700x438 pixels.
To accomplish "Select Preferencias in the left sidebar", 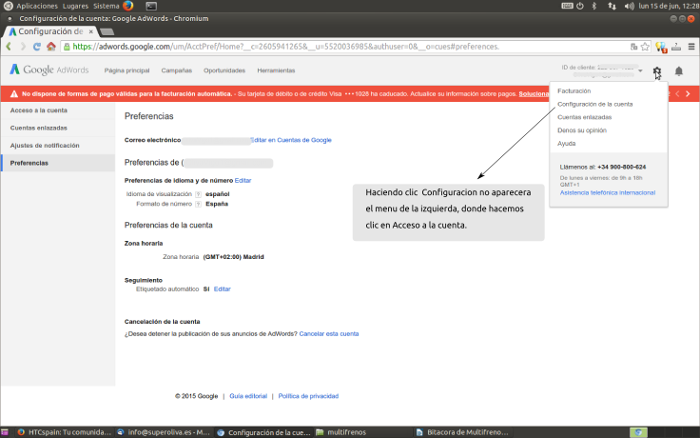I will pyautogui.click(x=58, y=163).
